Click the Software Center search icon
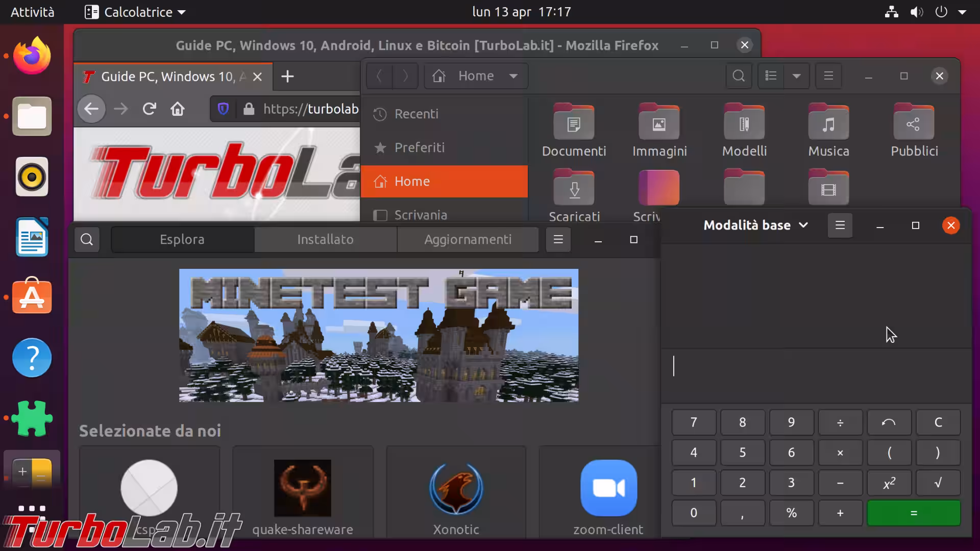 tap(87, 239)
